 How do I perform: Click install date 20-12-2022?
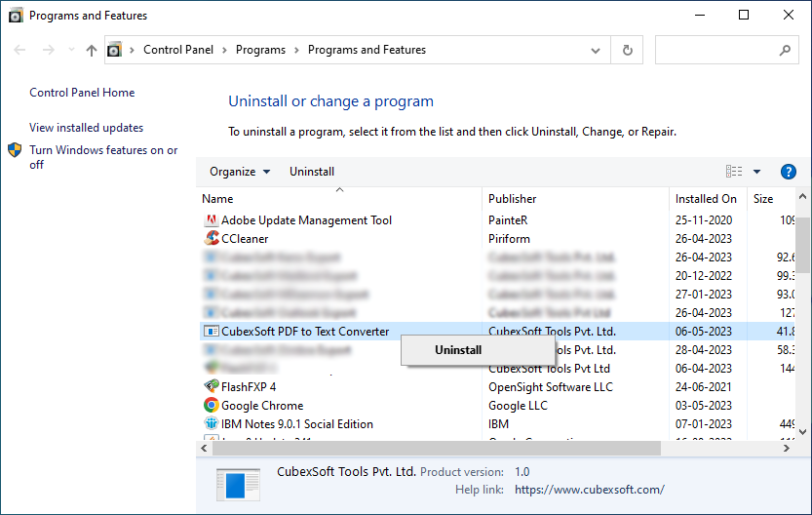(x=703, y=276)
